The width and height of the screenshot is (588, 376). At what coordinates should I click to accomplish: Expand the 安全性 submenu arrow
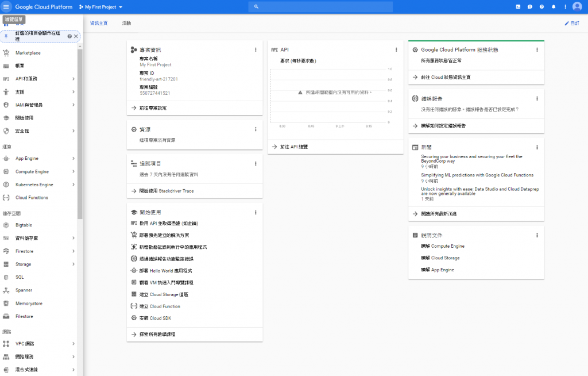click(73, 131)
